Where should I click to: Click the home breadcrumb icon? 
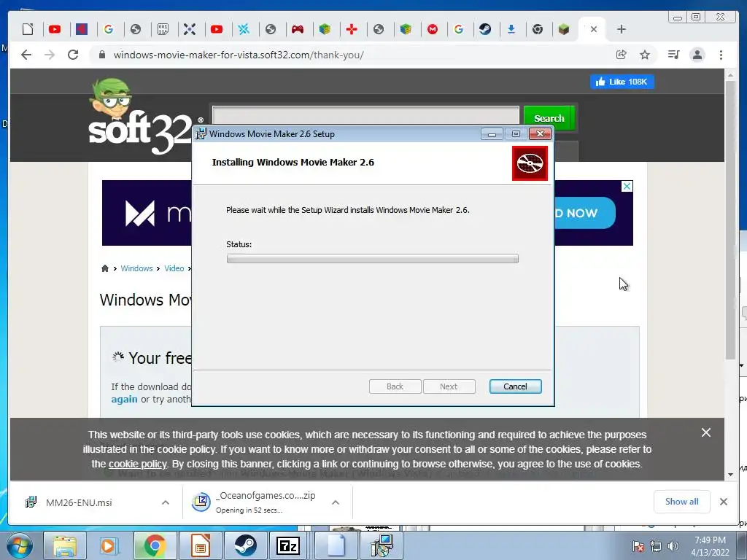click(x=105, y=268)
